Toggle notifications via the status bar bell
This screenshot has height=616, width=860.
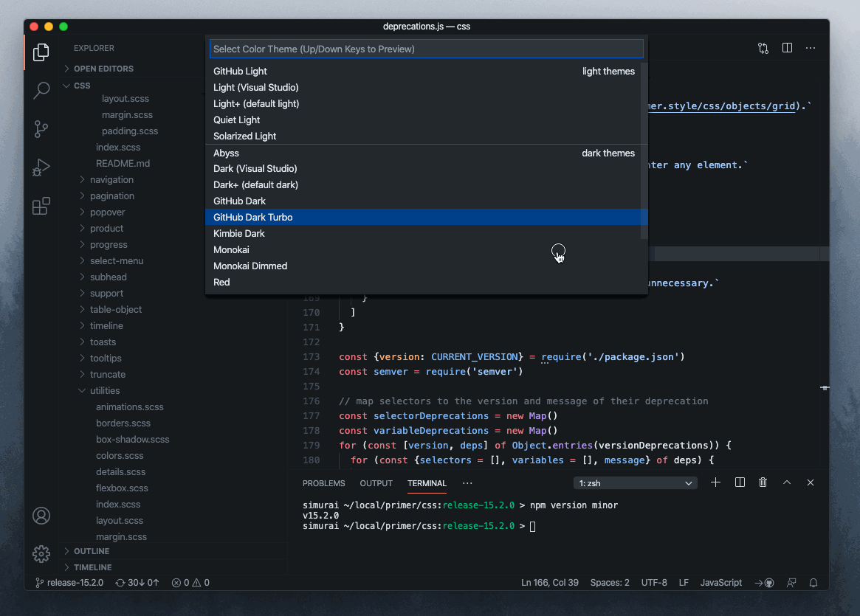(x=813, y=583)
